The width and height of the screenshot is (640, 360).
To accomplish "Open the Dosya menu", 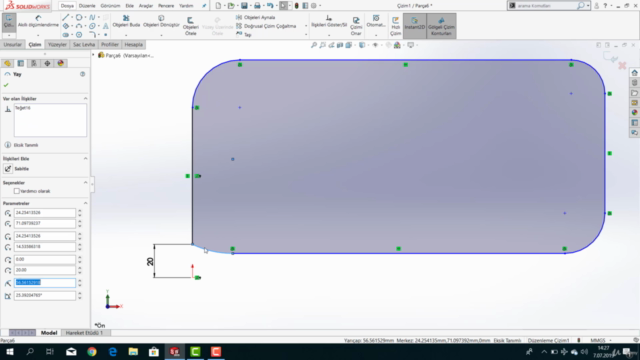I will tap(67, 6).
